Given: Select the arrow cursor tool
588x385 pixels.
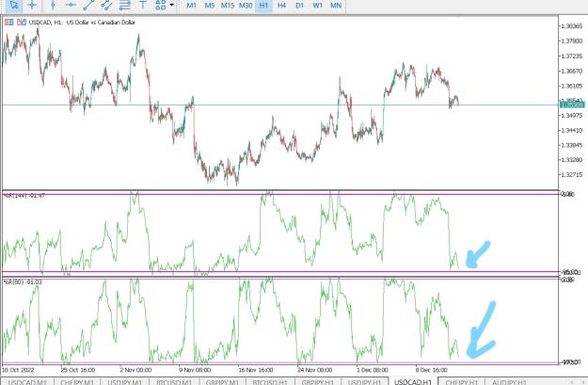Looking at the screenshot, I should tap(14, 6).
